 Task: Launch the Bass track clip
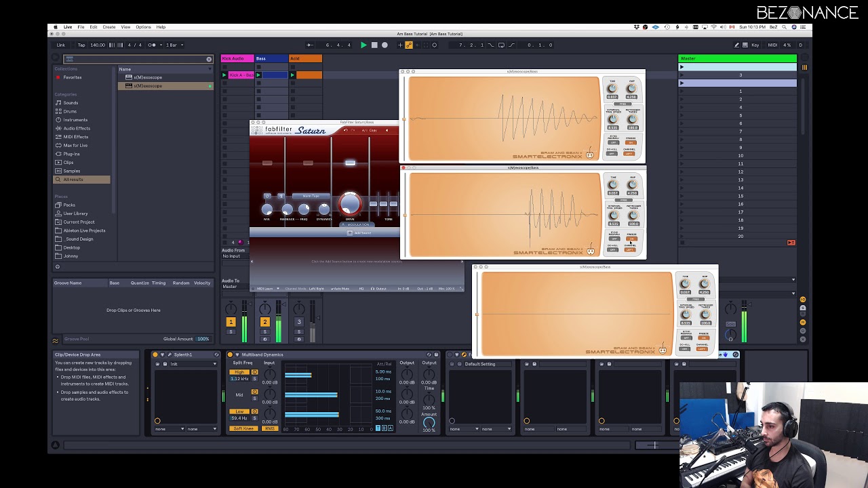coord(258,75)
